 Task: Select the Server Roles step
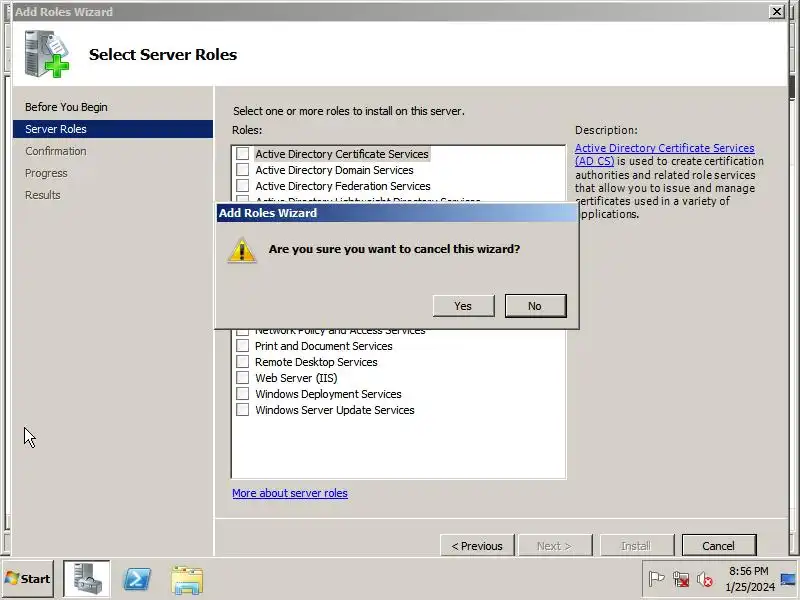point(113,129)
